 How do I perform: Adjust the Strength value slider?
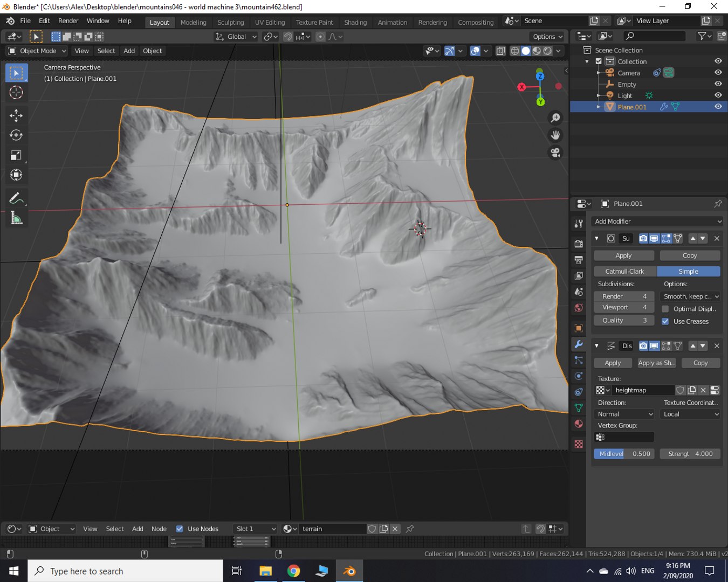(x=690, y=454)
